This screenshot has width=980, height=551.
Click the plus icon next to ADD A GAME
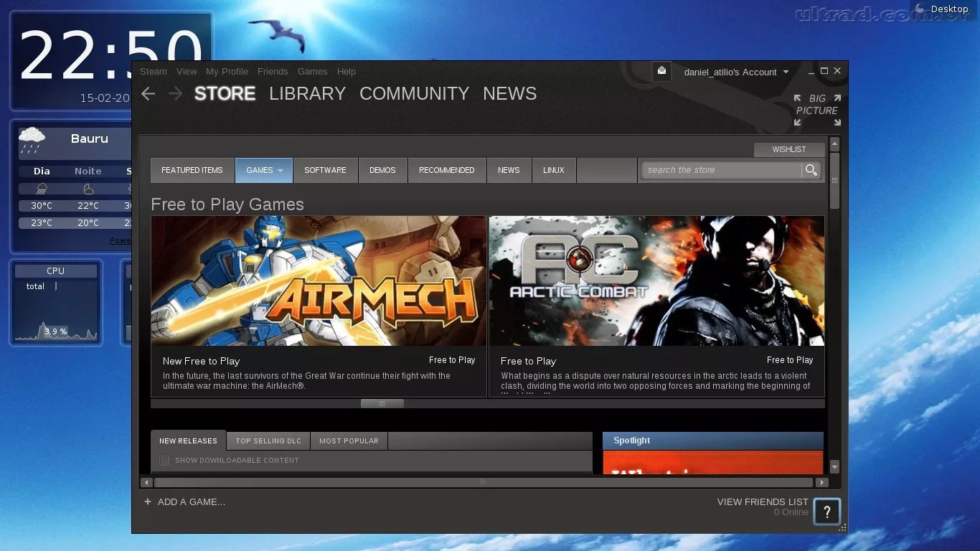point(148,501)
